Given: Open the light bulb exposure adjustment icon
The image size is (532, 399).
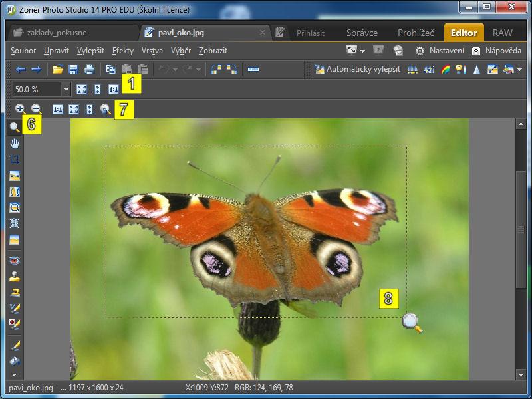Looking at the screenshot, I should [461, 70].
